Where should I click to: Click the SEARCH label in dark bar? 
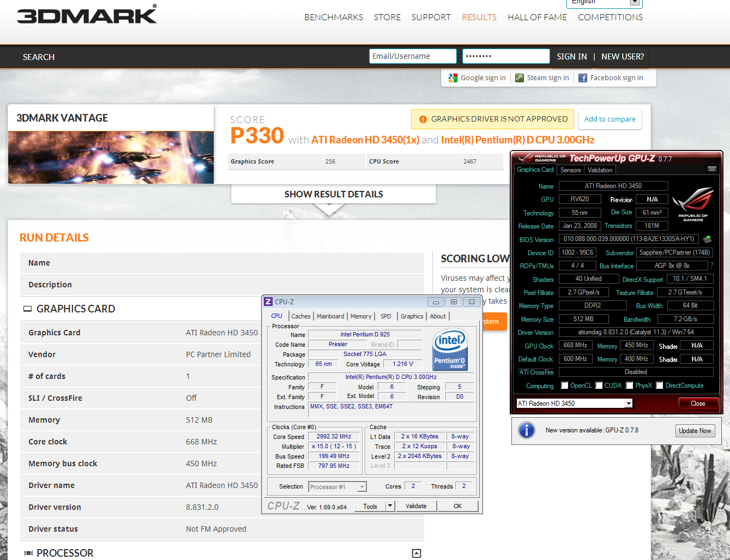39,57
